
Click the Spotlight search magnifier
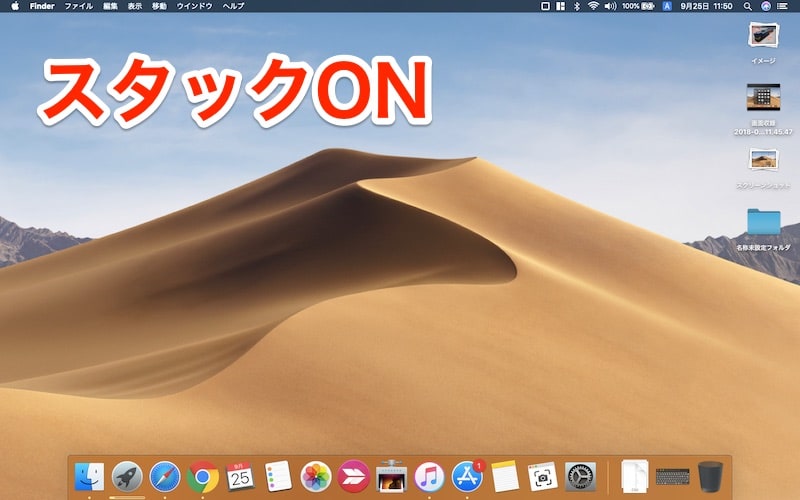746,6
